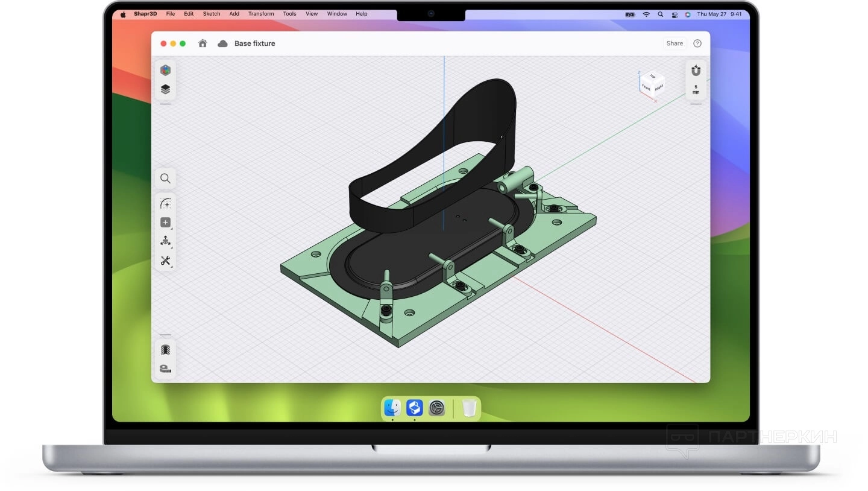Open the Transform menu
The image size is (868, 491).
[261, 14]
